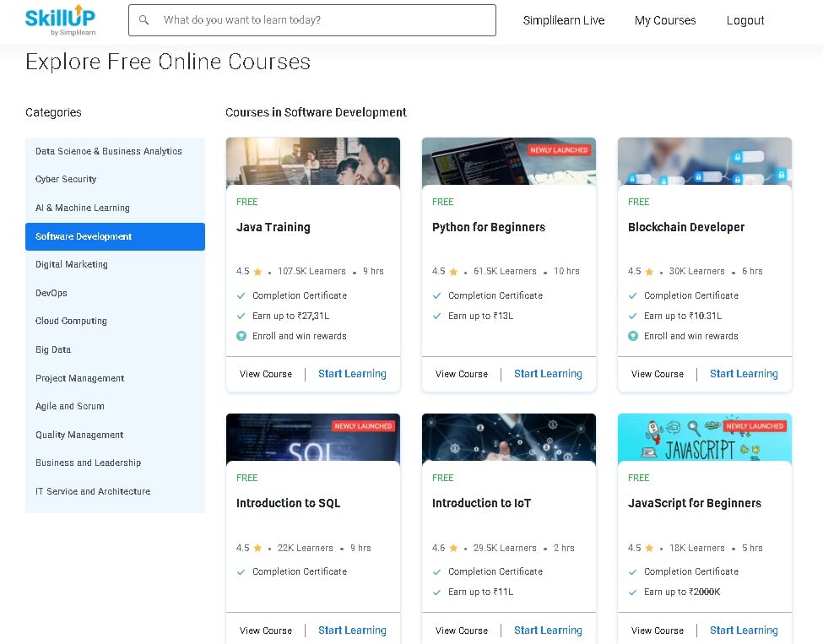
Task: Open the Blockchain Developer thumbnail image
Action: [x=704, y=162]
